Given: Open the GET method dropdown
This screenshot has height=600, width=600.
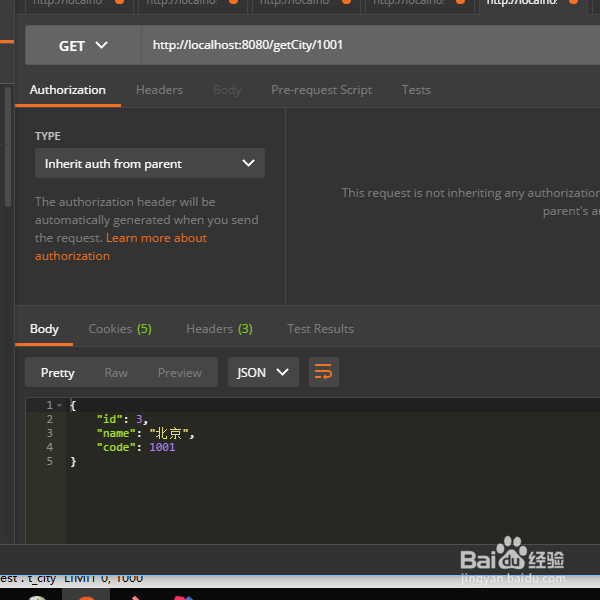Looking at the screenshot, I should point(83,46).
